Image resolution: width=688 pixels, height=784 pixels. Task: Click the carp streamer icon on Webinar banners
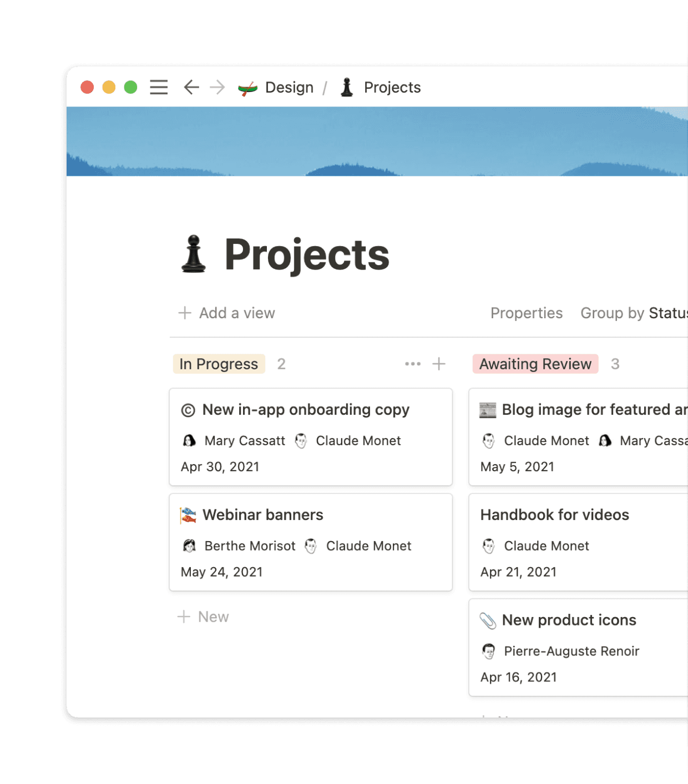tap(189, 515)
